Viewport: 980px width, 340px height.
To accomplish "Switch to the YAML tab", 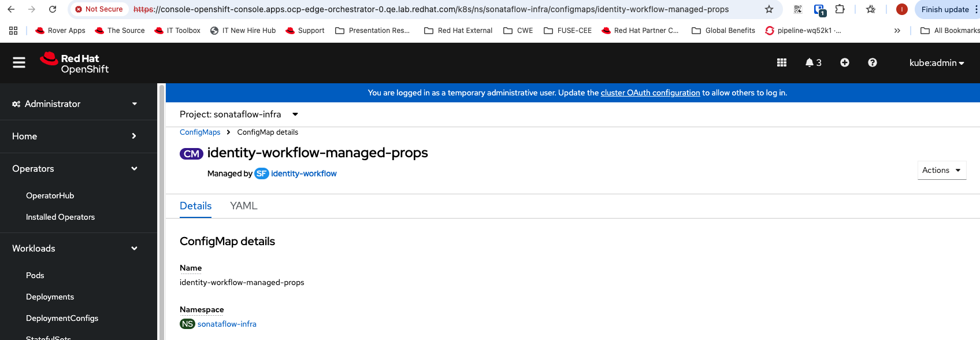I will click(x=244, y=206).
